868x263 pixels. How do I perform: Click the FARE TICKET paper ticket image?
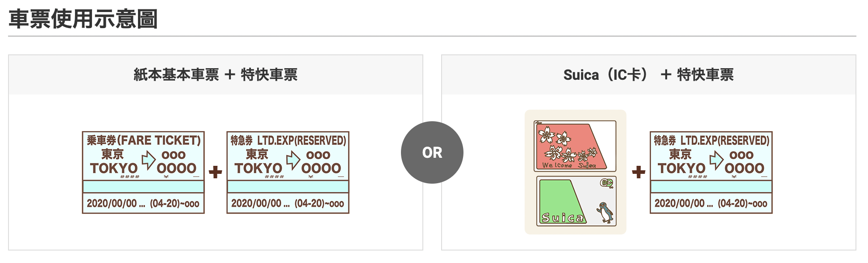pos(143,173)
